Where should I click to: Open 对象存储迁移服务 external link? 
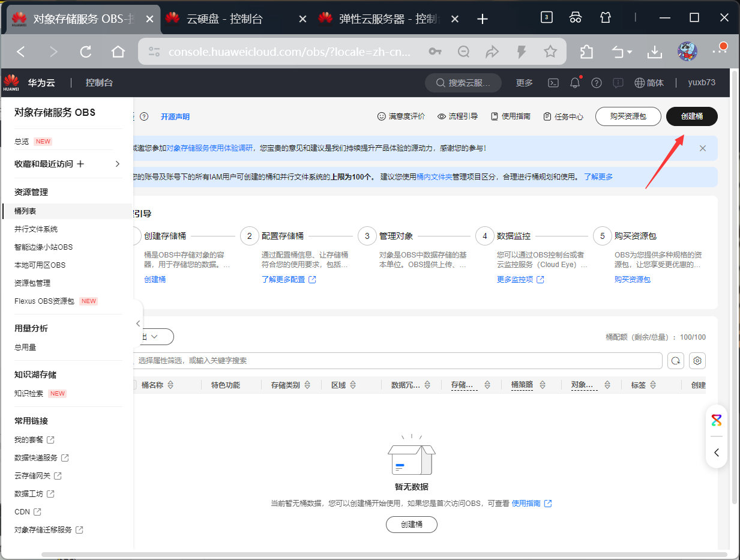49,530
